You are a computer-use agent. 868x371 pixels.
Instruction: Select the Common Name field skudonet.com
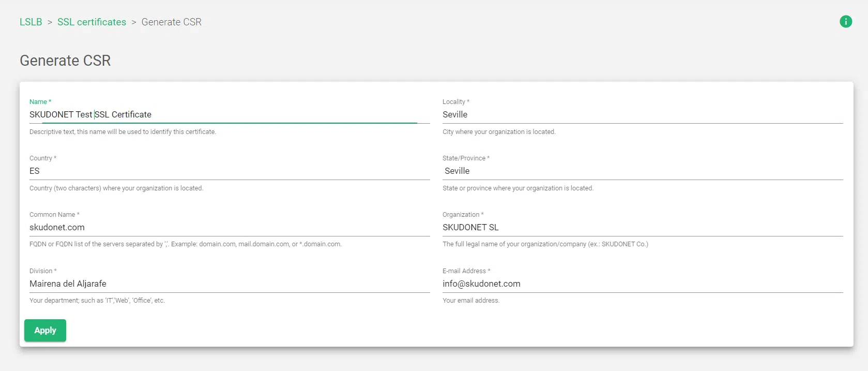tap(230, 228)
